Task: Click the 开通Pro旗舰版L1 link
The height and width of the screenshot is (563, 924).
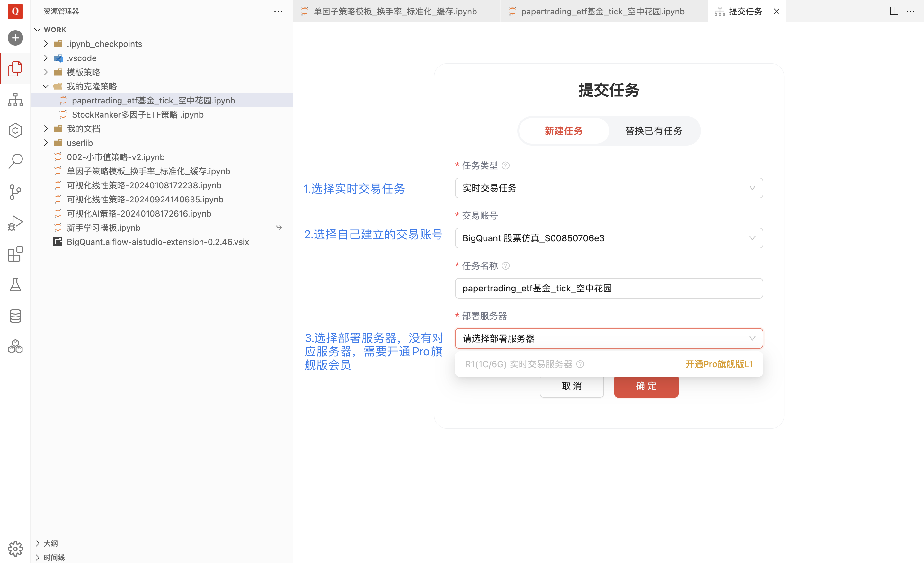Action: click(x=719, y=364)
